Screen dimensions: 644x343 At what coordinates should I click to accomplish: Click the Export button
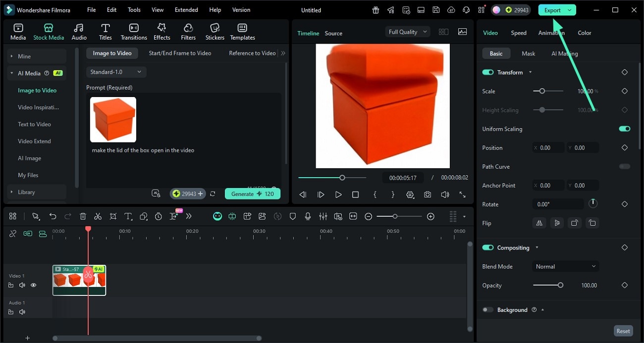(553, 9)
